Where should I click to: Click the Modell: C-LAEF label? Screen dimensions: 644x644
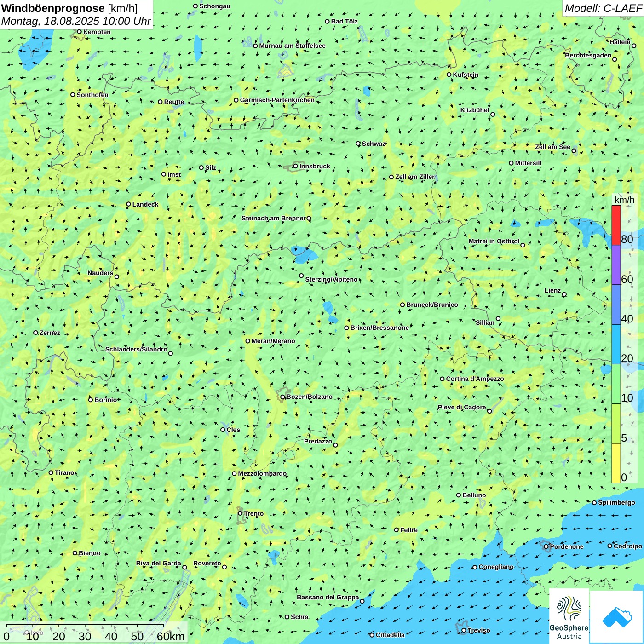pos(603,8)
